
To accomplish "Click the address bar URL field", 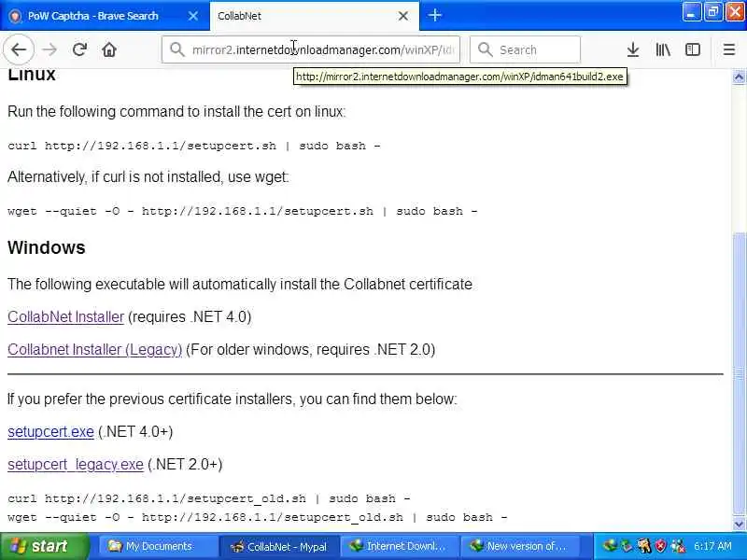I will click(x=311, y=49).
